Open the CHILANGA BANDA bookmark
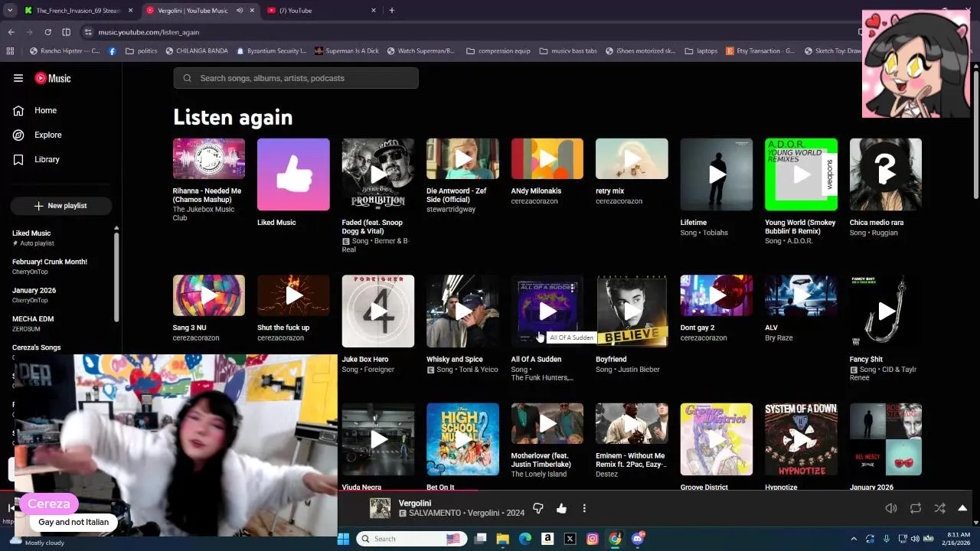This screenshot has width=980, height=551. point(196,51)
